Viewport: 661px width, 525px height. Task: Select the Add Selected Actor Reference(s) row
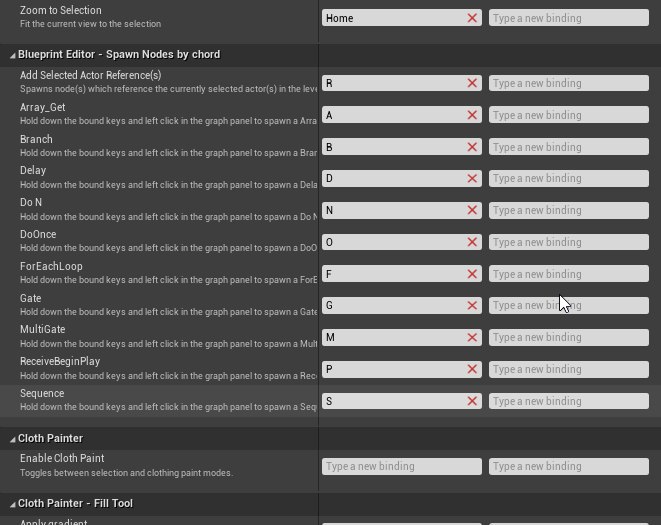pos(330,83)
